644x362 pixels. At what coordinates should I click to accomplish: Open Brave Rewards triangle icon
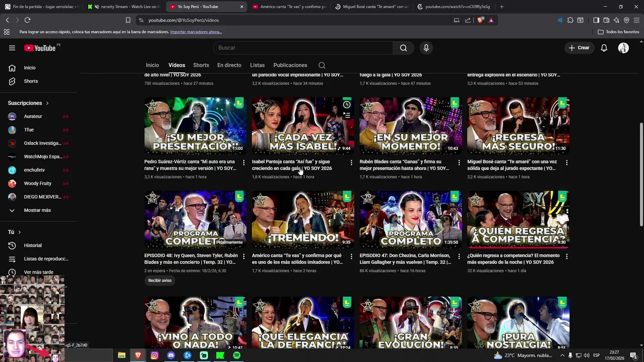491,20
